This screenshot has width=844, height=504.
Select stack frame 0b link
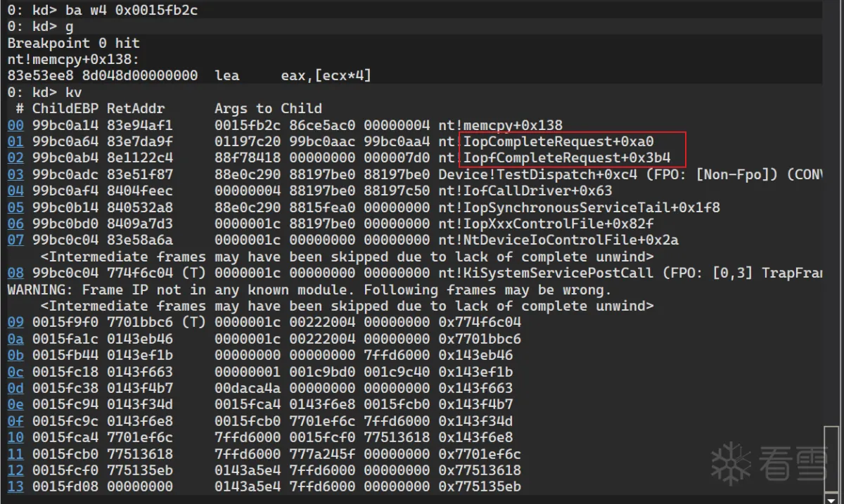15,355
